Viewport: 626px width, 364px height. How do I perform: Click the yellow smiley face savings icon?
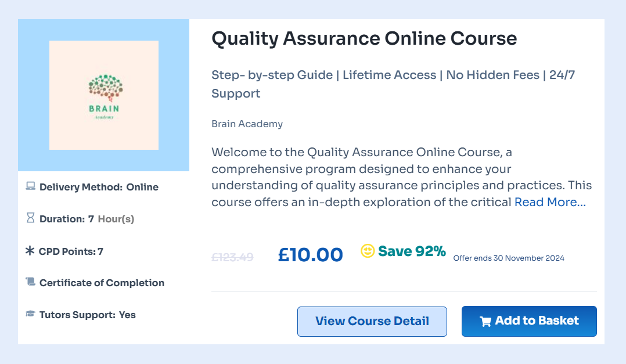click(x=368, y=251)
